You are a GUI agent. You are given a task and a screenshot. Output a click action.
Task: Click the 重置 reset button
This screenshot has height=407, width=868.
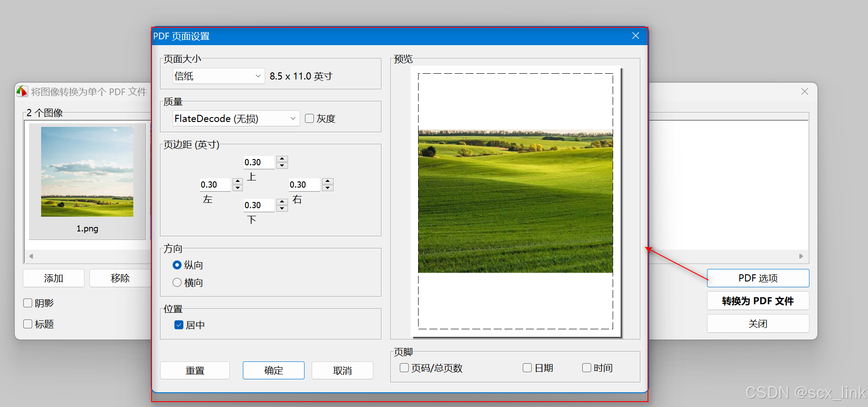click(195, 370)
